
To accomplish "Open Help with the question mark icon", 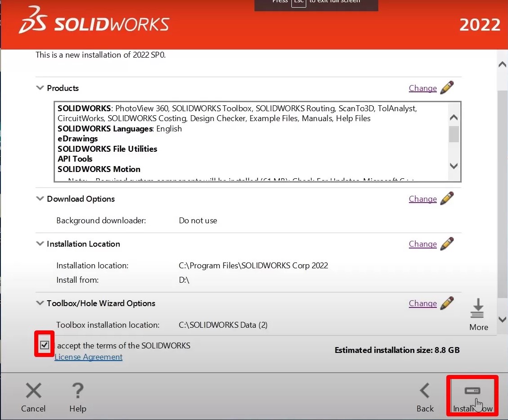I will 78,391.
